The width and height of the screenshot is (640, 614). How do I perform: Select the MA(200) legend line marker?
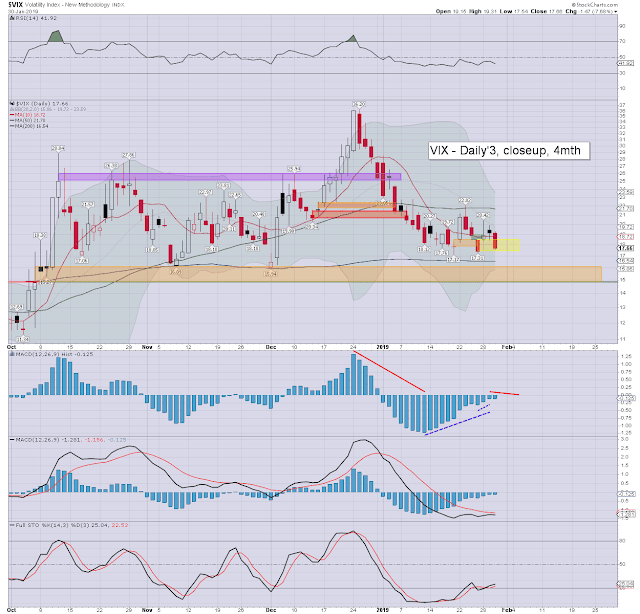click(x=12, y=126)
